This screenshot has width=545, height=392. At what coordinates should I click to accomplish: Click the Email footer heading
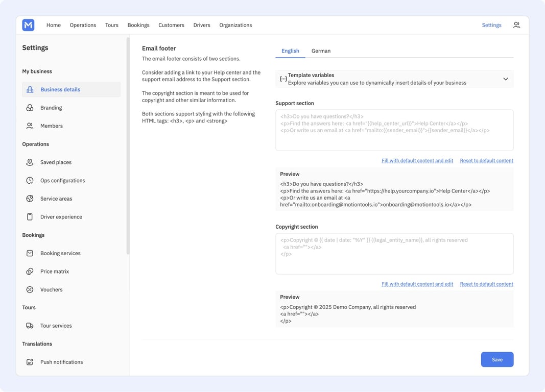159,48
